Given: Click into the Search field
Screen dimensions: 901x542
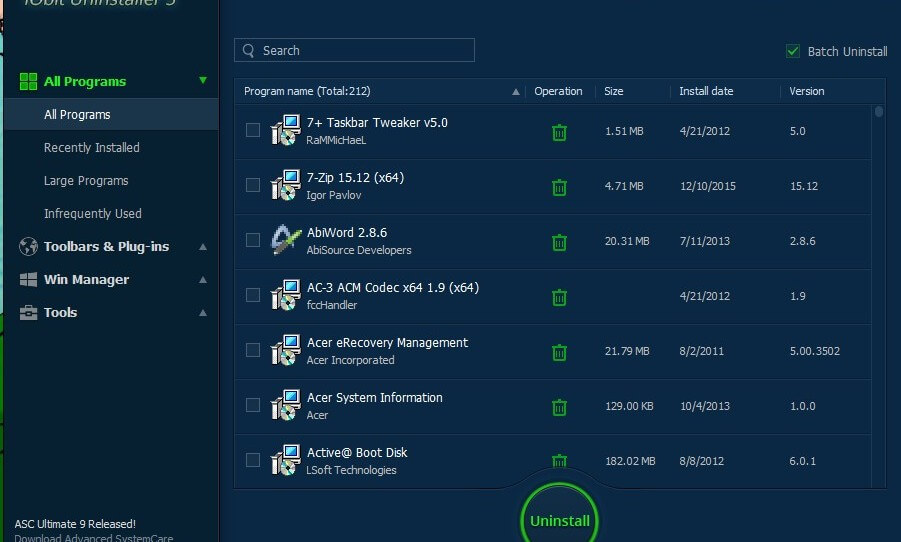Looking at the screenshot, I should (x=354, y=50).
